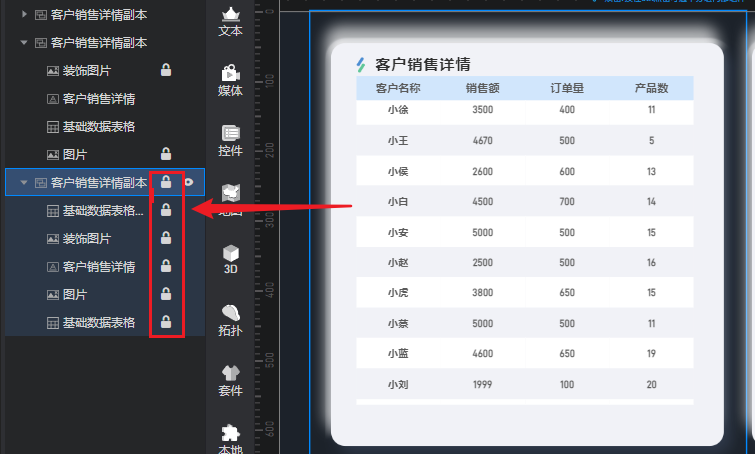Click the 400 mark on the vertical ruler

point(270,290)
